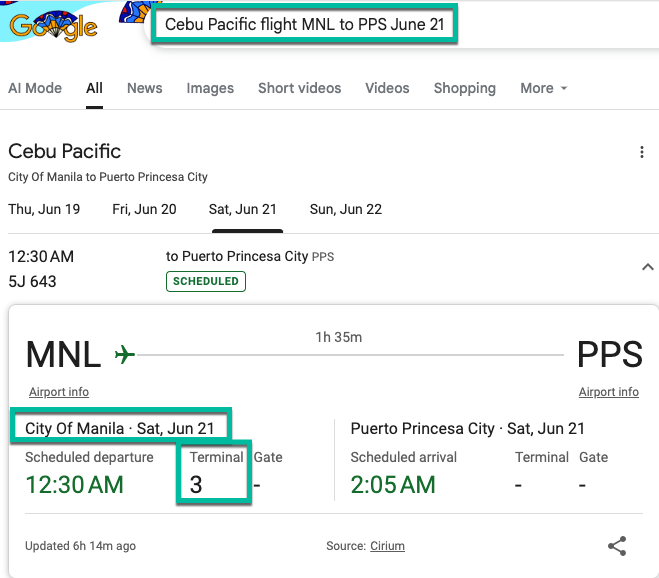Click the large PPS airport code

(610, 354)
